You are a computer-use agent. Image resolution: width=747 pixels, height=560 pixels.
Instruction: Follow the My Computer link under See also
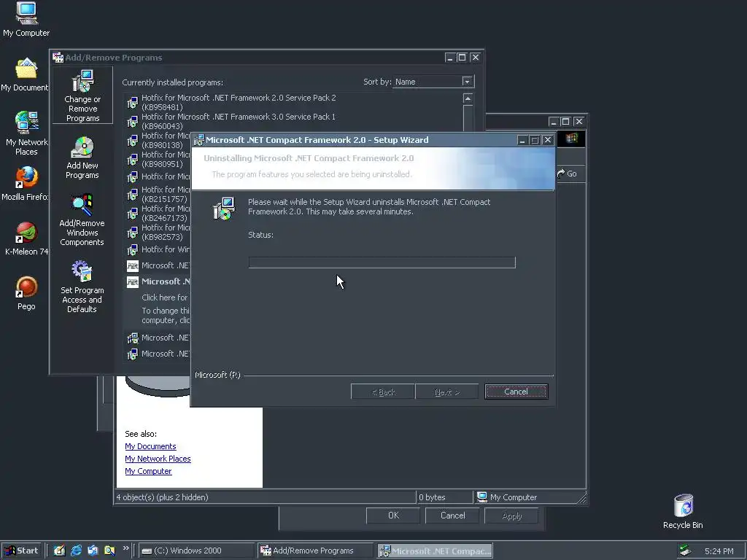tap(148, 471)
